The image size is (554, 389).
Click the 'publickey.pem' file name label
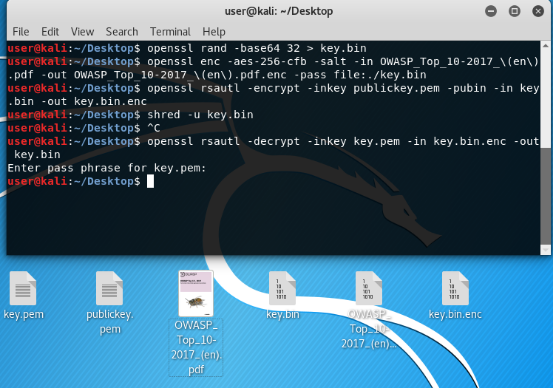pos(110,322)
